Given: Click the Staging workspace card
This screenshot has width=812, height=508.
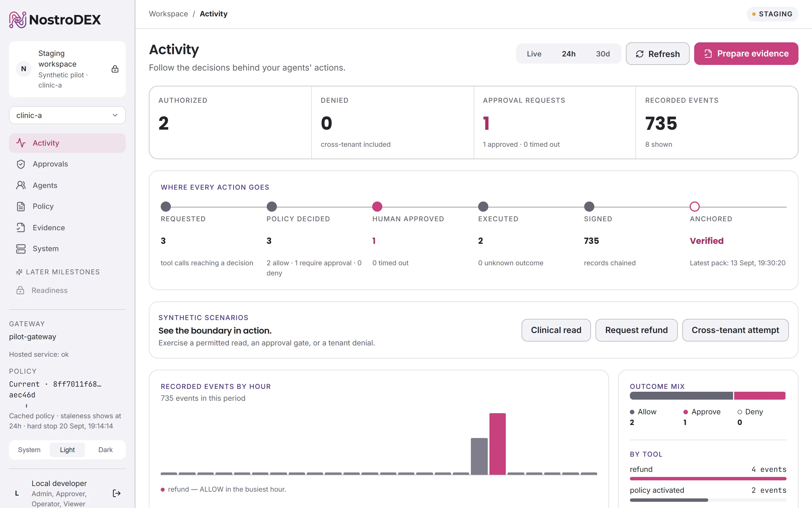Looking at the screenshot, I should click(x=67, y=69).
